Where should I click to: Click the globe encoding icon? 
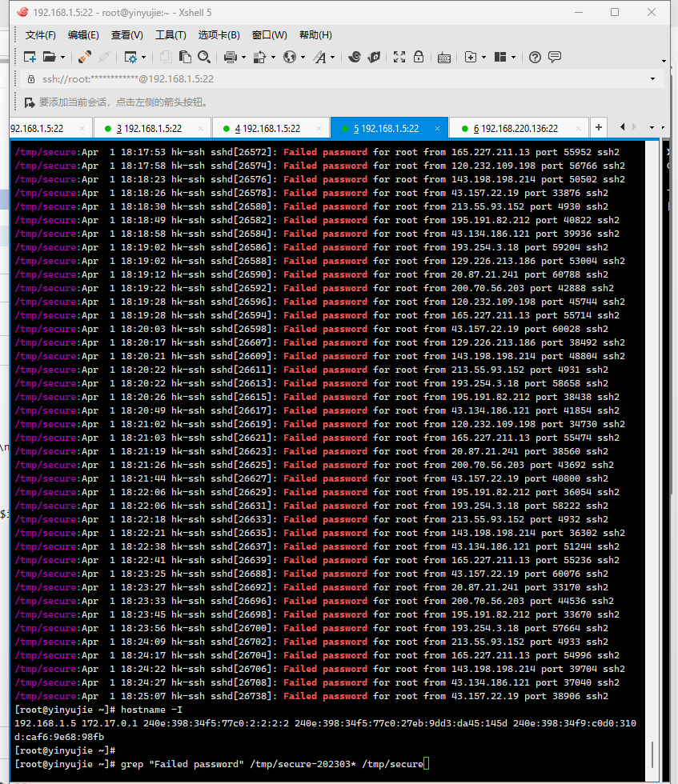pos(290,57)
